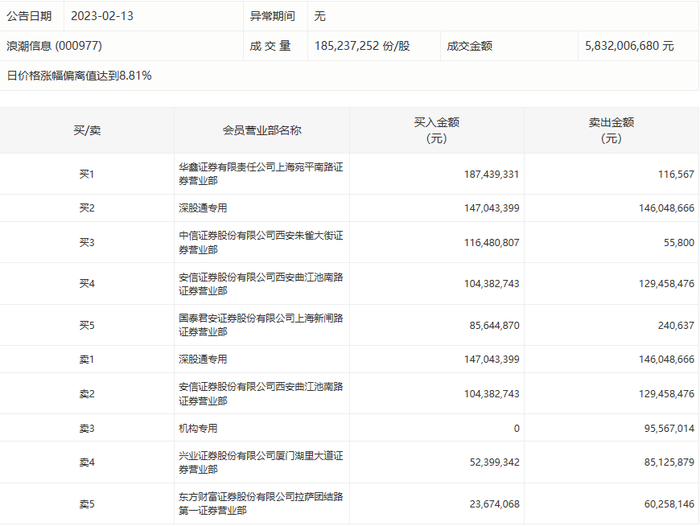Select buy amount 116,480,807
The height and width of the screenshot is (526, 700).
coord(492,242)
